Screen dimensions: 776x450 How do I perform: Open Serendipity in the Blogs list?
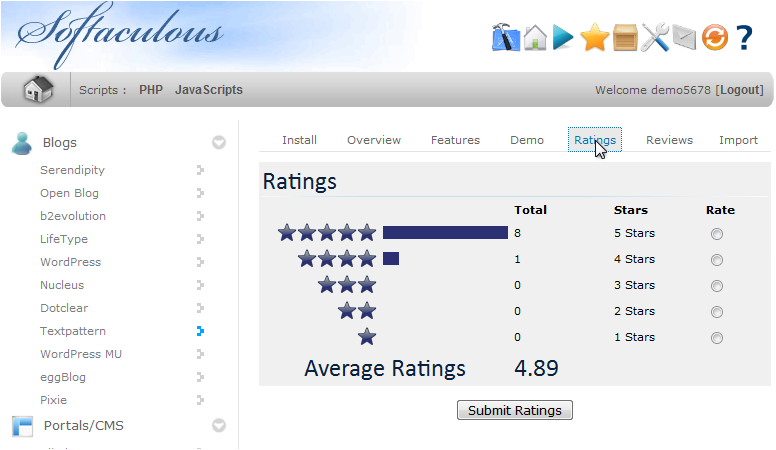coord(72,170)
